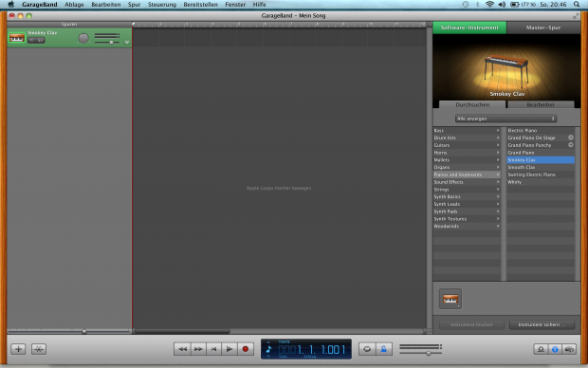Open the loop browser button
The image size is (588, 368).
click(x=541, y=349)
